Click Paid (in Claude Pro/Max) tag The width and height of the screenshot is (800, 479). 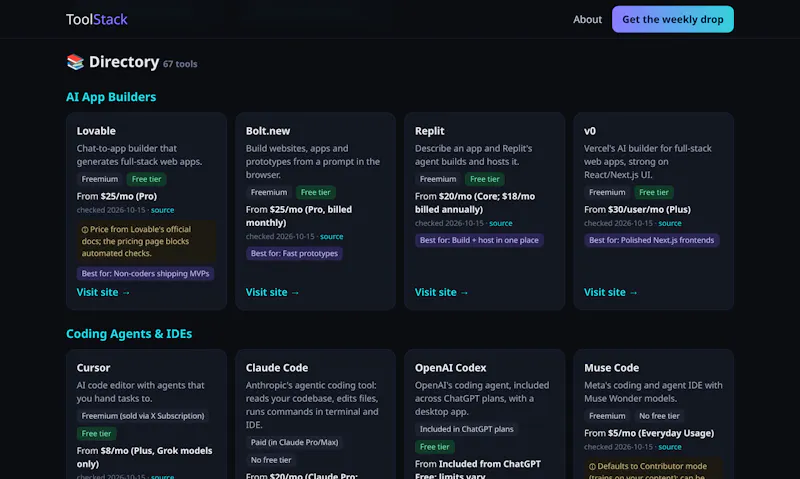pyautogui.click(x=294, y=442)
